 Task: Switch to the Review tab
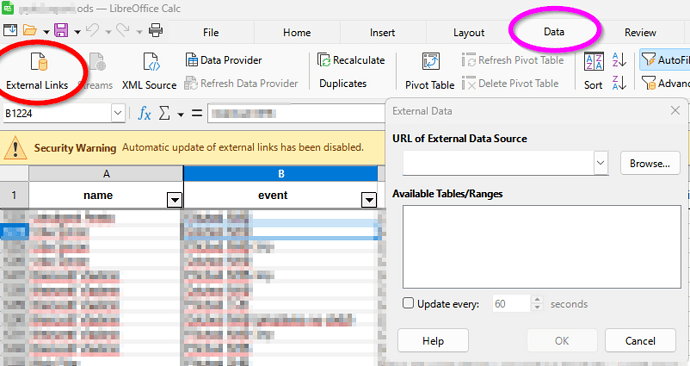[640, 33]
